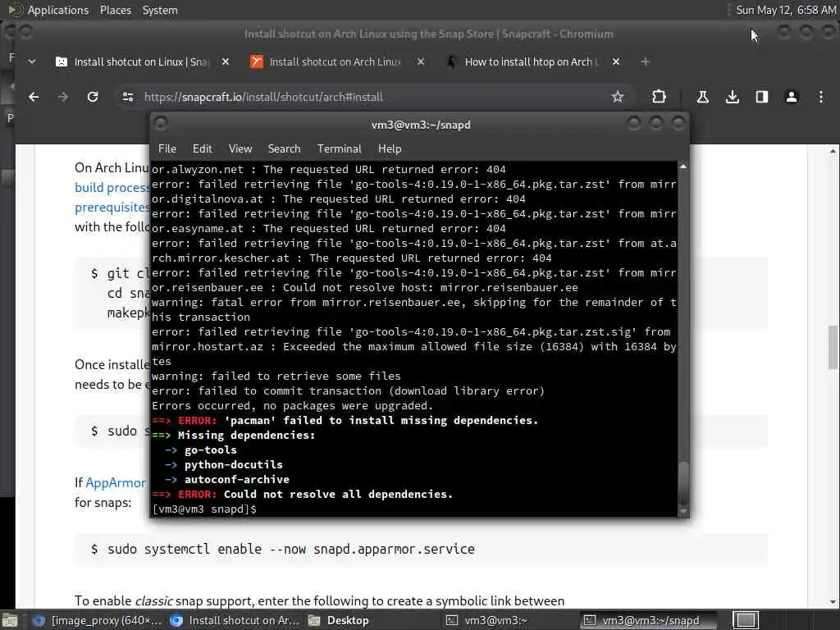Click the terminal window menu button
The width and height of the screenshot is (840, 630).
click(x=160, y=124)
